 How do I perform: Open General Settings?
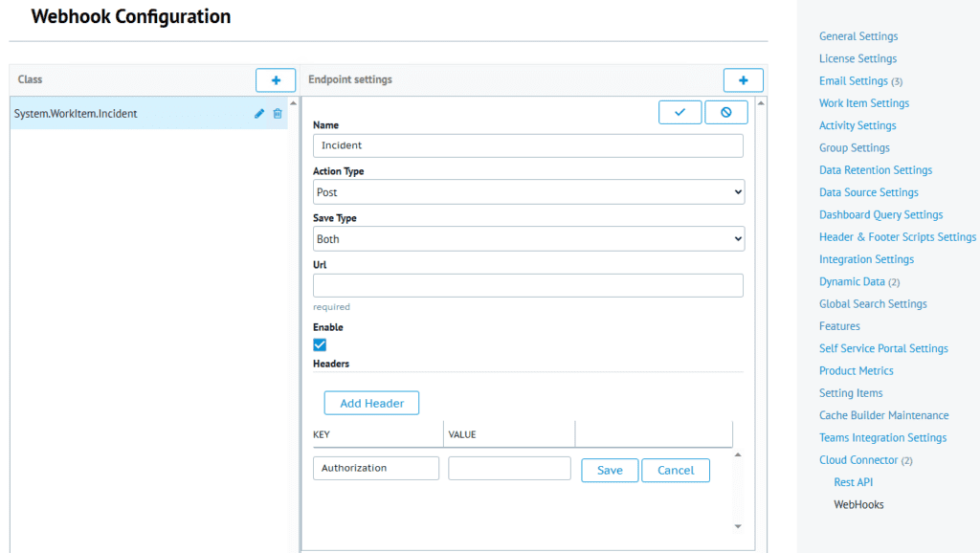[x=858, y=36]
